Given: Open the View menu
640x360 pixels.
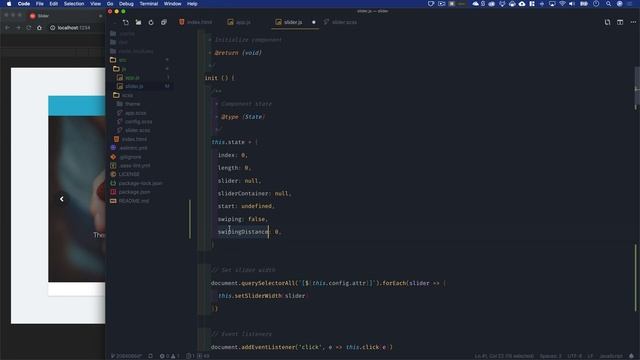Looking at the screenshot, I should pyautogui.click(x=96, y=4).
